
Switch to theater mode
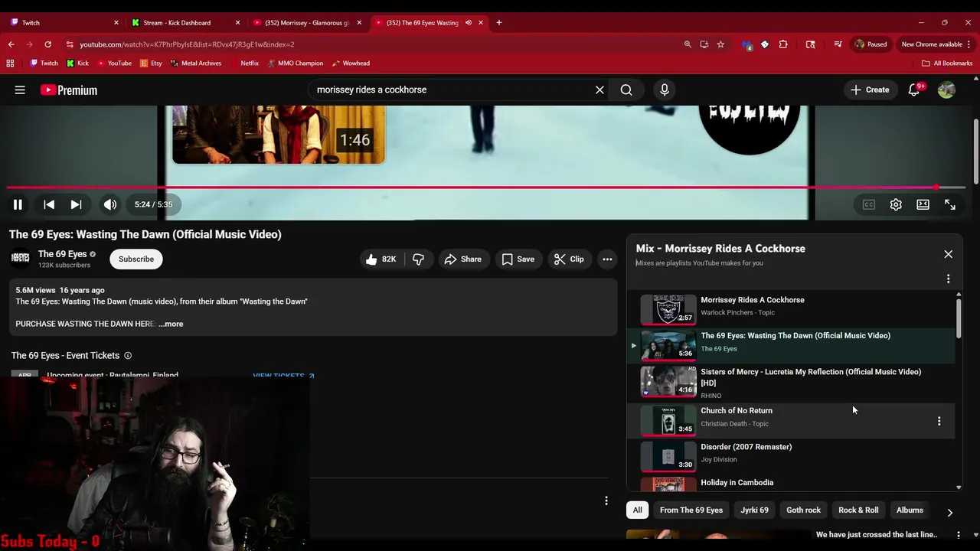[923, 204]
